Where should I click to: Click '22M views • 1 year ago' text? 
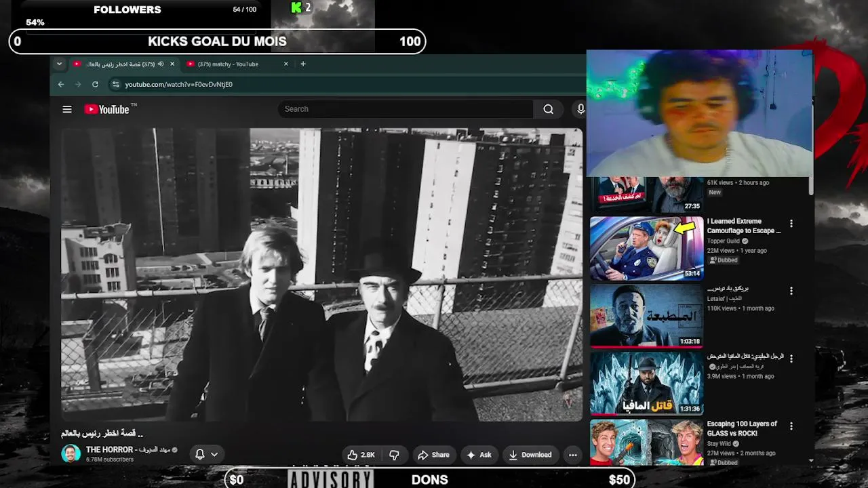click(x=737, y=250)
